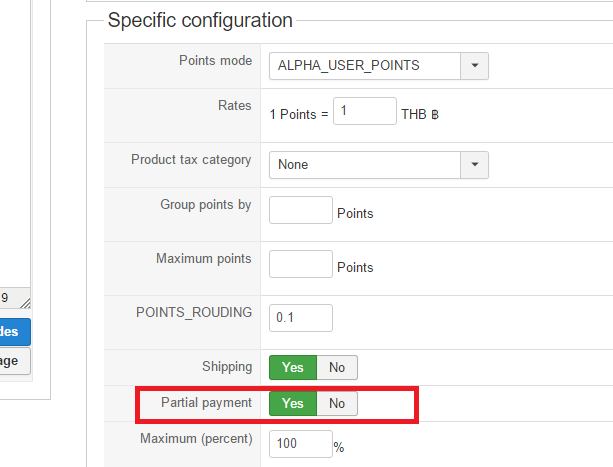Screen dimensions: 613x467
Task: Click the grey button below the blue one
Action: coord(15,361)
